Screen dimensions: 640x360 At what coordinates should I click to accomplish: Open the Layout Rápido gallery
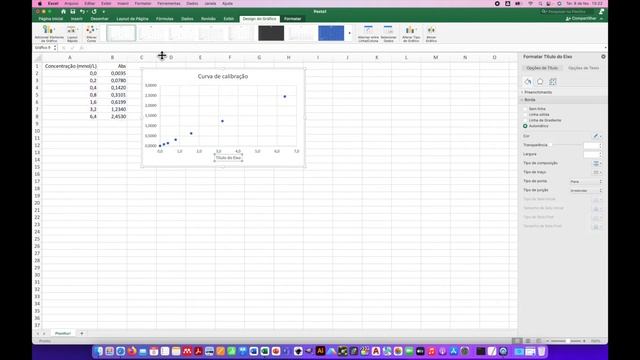(x=72, y=33)
